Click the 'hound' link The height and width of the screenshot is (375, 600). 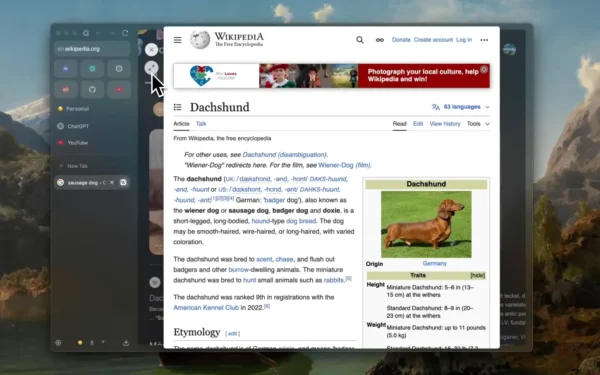(261, 221)
